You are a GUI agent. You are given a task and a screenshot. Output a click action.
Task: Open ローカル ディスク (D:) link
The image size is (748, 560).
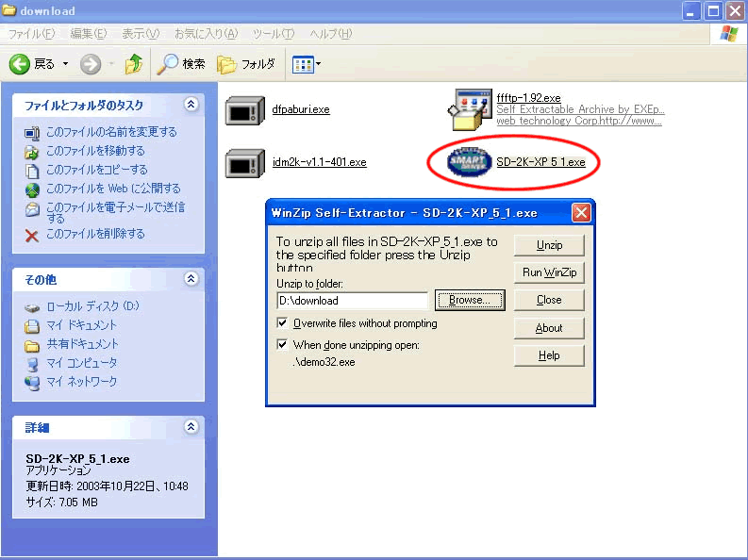(x=93, y=306)
